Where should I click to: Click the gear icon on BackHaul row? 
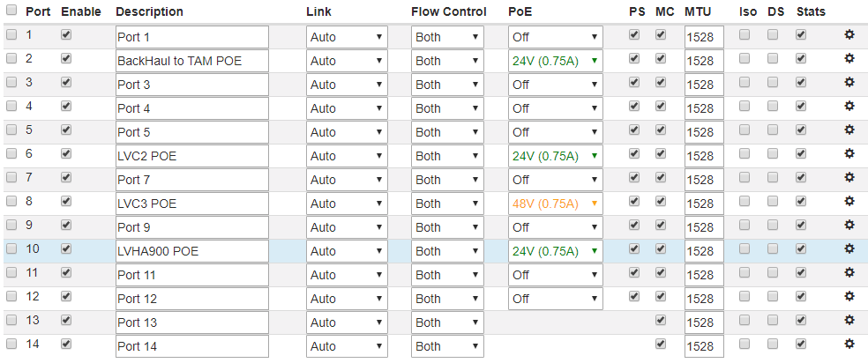click(x=849, y=59)
